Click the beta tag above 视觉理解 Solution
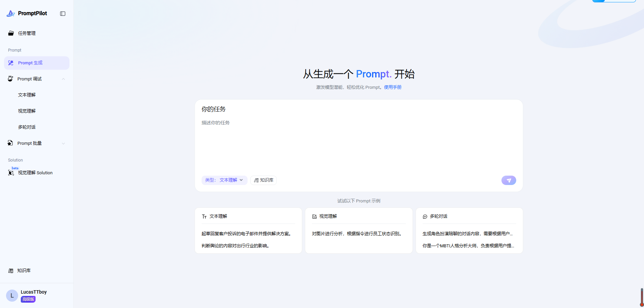 click(x=15, y=168)
